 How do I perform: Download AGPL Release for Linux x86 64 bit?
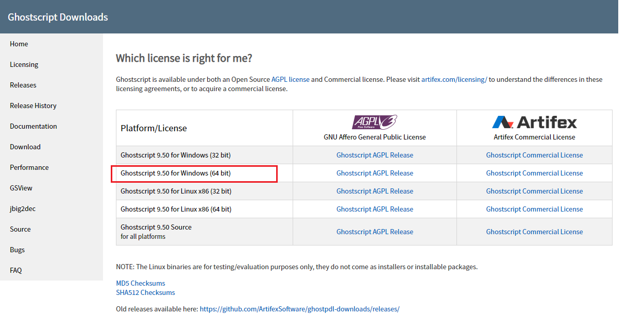pyautogui.click(x=375, y=209)
